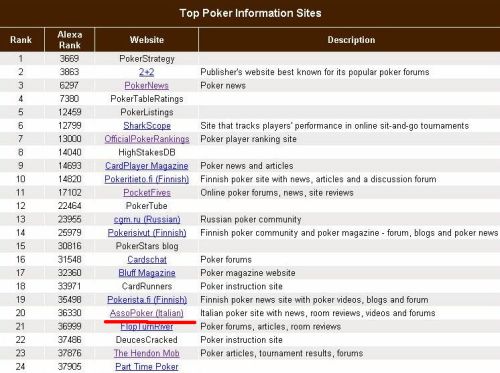Screen dimensions: 500x373
Task: Select the PokerTube cell
Action: 147,206
